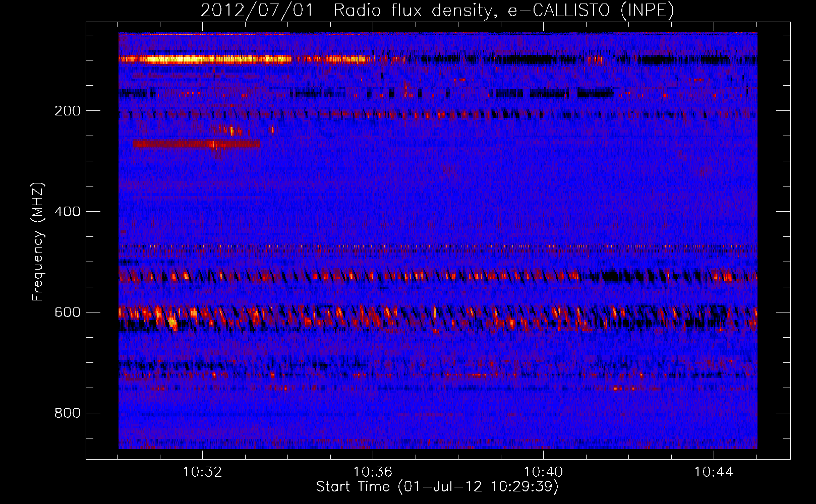Image resolution: width=816 pixels, height=504 pixels.
Task: Click the 200 frequency tick label
Action: click(68, 111)
